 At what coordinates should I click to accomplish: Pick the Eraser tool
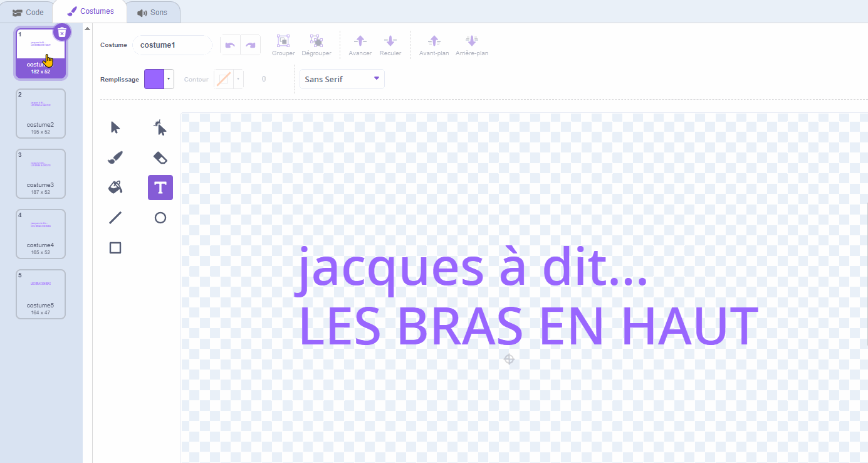[x=160, y=157]
